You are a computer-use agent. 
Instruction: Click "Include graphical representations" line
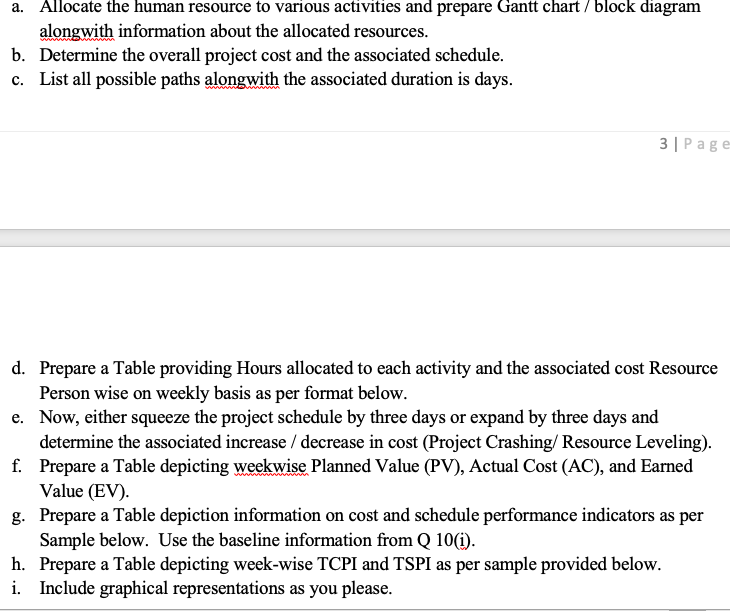tap(216, 588)
